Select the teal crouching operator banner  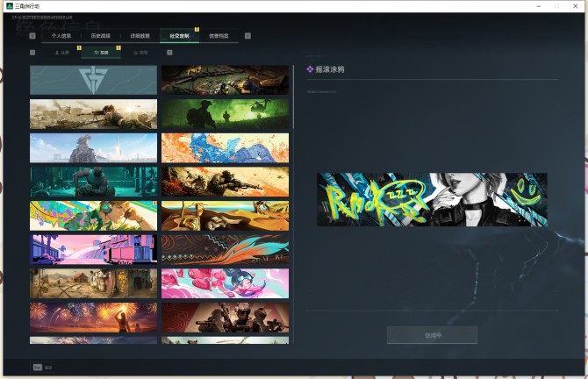(x=93, y=182)
